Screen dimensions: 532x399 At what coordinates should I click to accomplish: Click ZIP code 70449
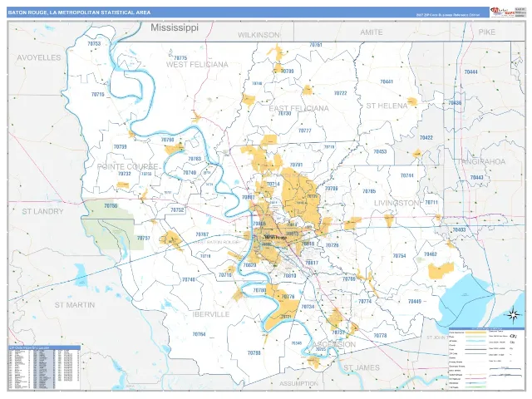[415, 301]
